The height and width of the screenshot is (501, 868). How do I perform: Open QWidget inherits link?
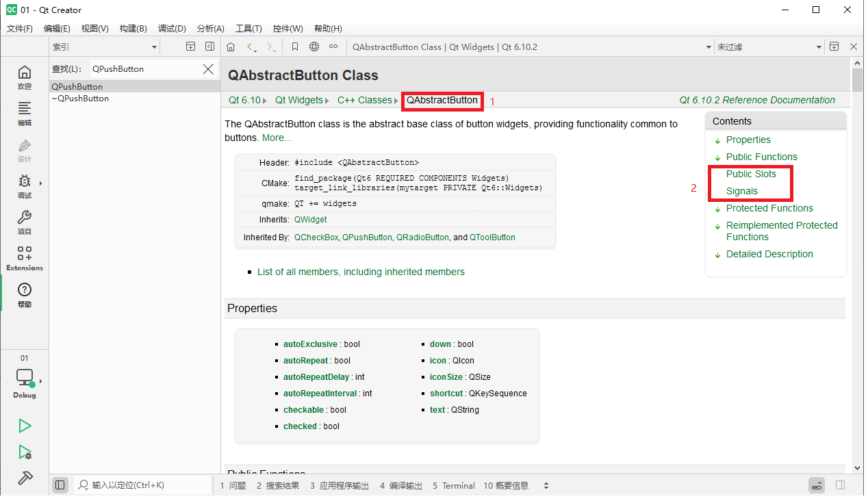click(x=311, y=220)
